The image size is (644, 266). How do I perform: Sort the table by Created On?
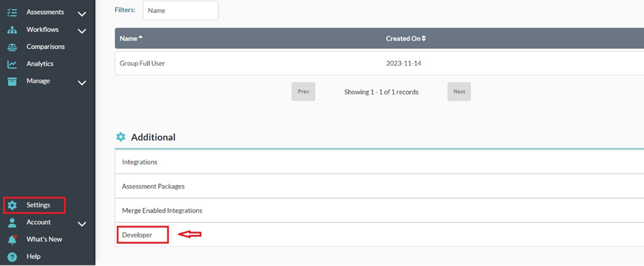[x=406, y=38]
